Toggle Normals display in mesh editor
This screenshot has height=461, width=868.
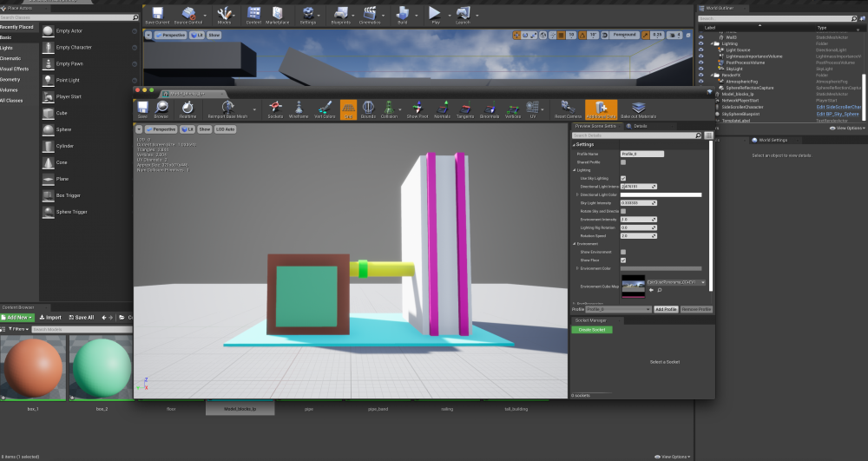click(442, 109)
